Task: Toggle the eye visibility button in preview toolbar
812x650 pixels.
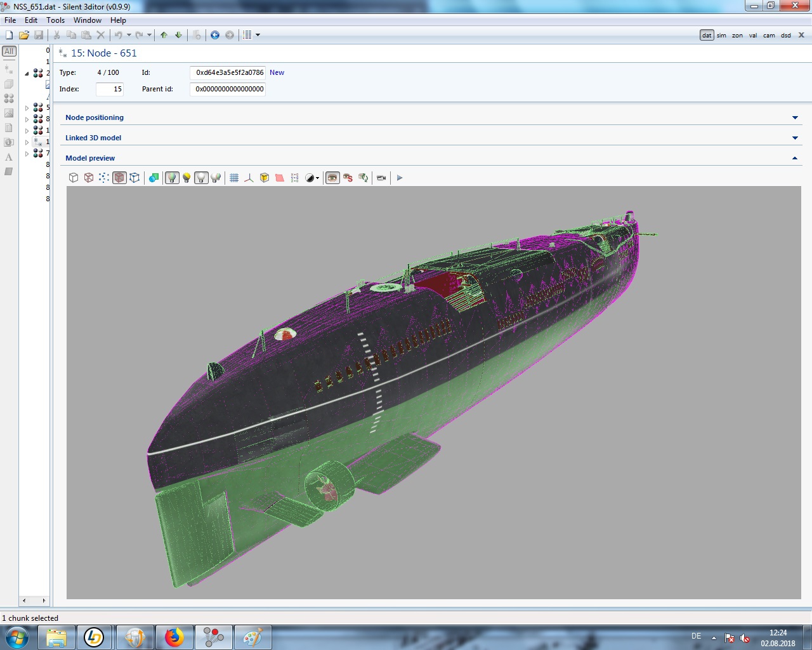Action: point(332,178)
